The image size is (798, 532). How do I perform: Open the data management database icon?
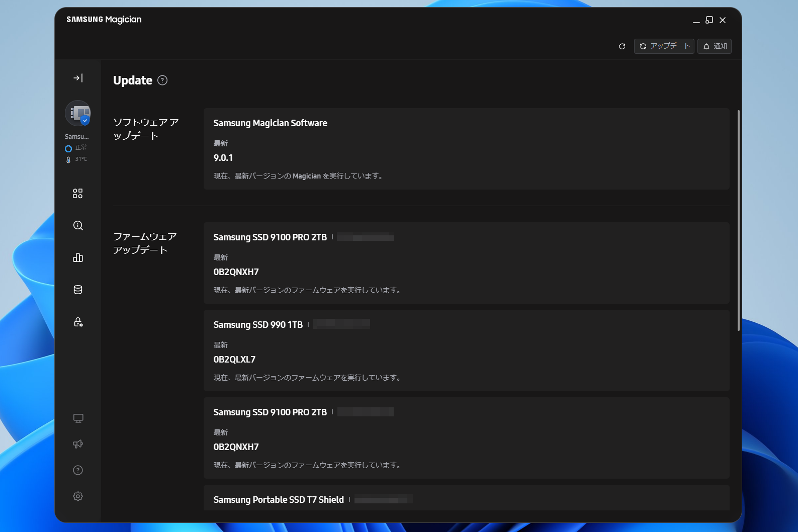point(78,290)
